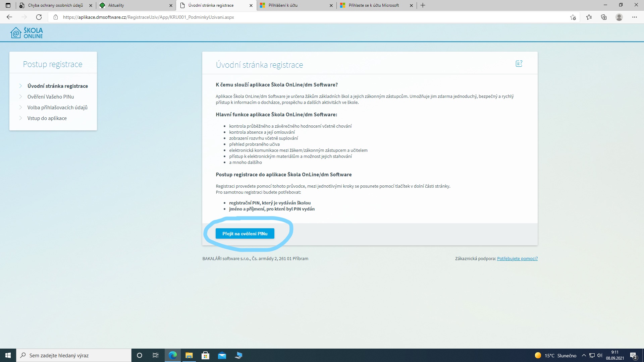Switch to Přihlášení k účtu tab
The height and width of the screenshot is (362, 644).
[296, 5]
